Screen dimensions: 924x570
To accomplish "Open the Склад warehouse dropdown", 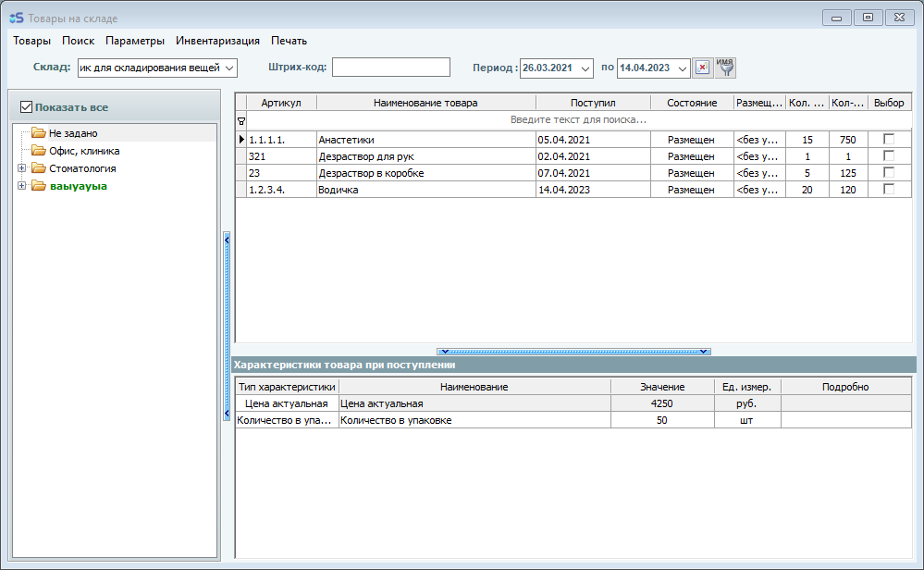I will pos(230,68).
